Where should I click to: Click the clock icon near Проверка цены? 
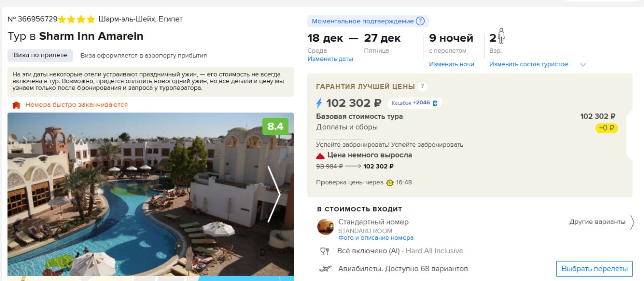pos(390,182)
